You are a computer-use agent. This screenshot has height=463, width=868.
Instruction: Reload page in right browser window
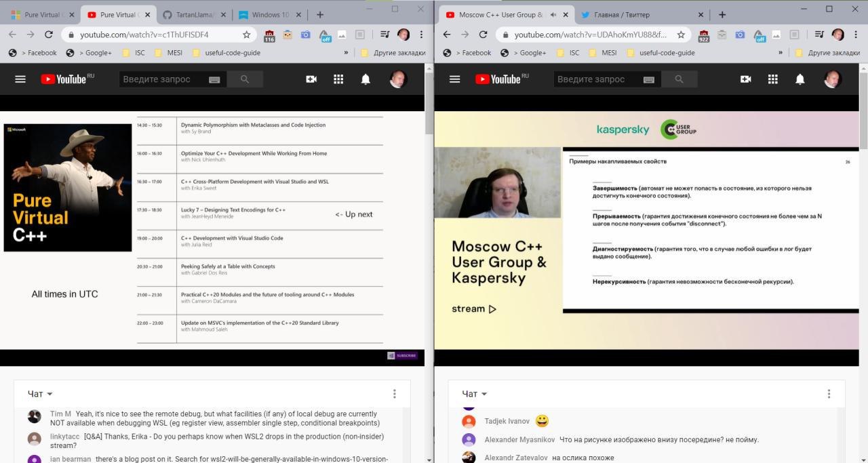click(483, 35)
